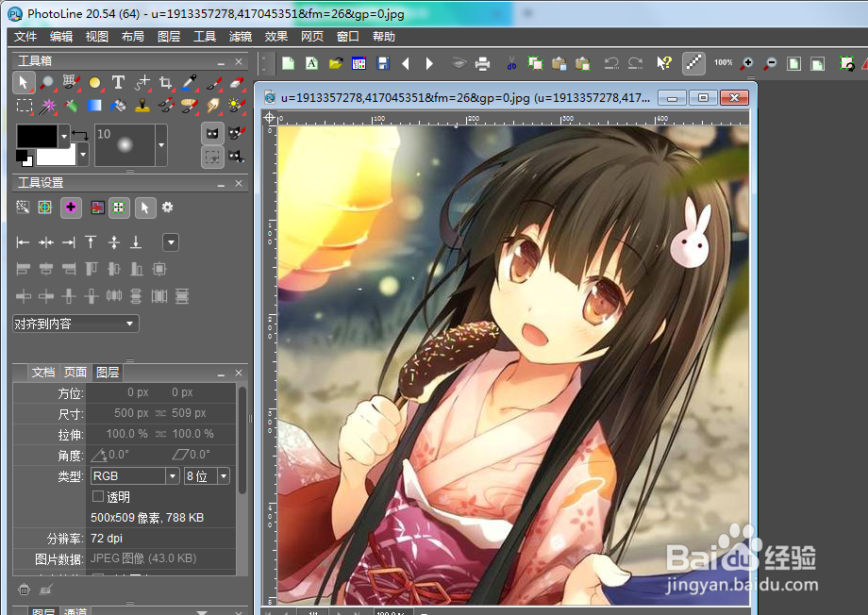
Task: Toggle the selection visibility eye button
Action: 212,158
